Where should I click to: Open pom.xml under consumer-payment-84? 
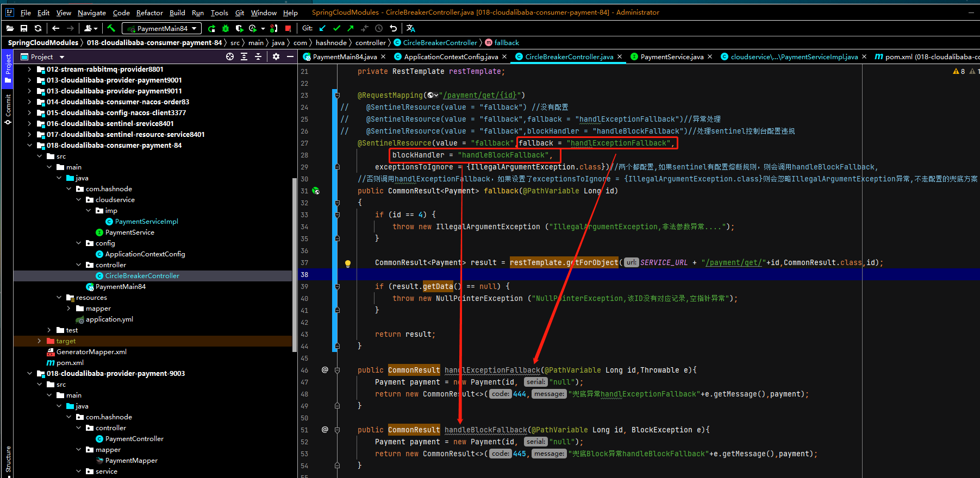pos(70,362)
